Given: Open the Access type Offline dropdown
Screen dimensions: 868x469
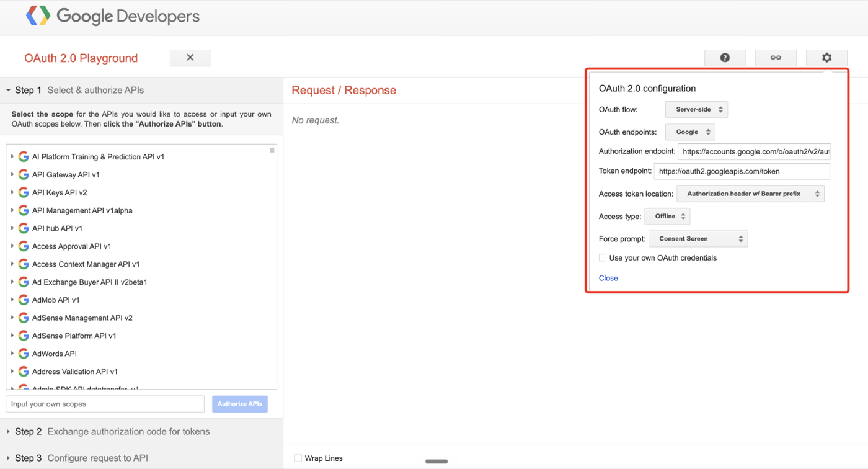Looking at the screenshot, I should pyautogui.click(x=667, y=216).
